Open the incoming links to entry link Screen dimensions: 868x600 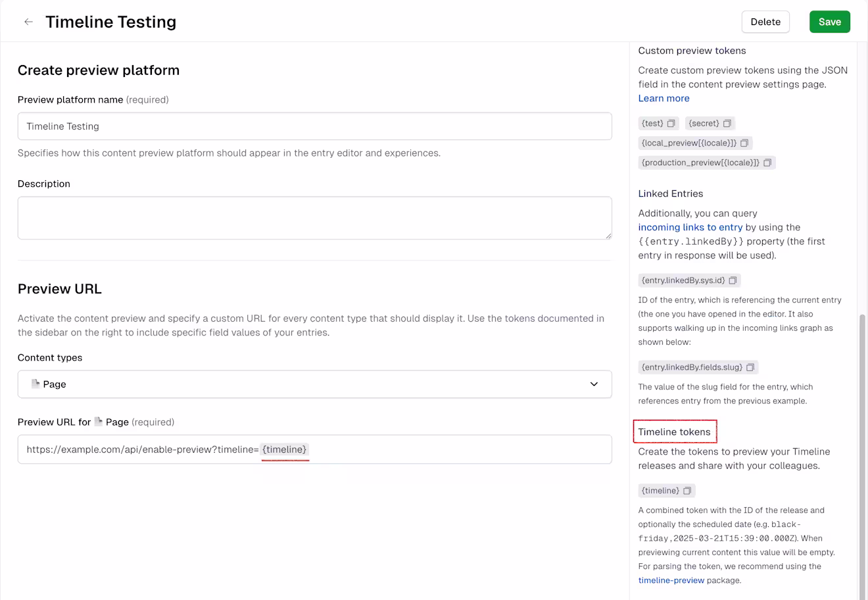(x=690, y=227)
